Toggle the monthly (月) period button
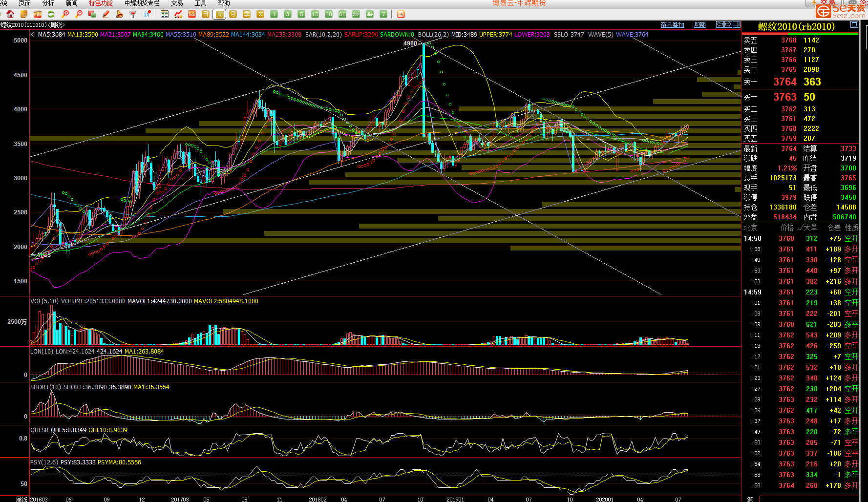The image size is (868, 502). point(233,14)
